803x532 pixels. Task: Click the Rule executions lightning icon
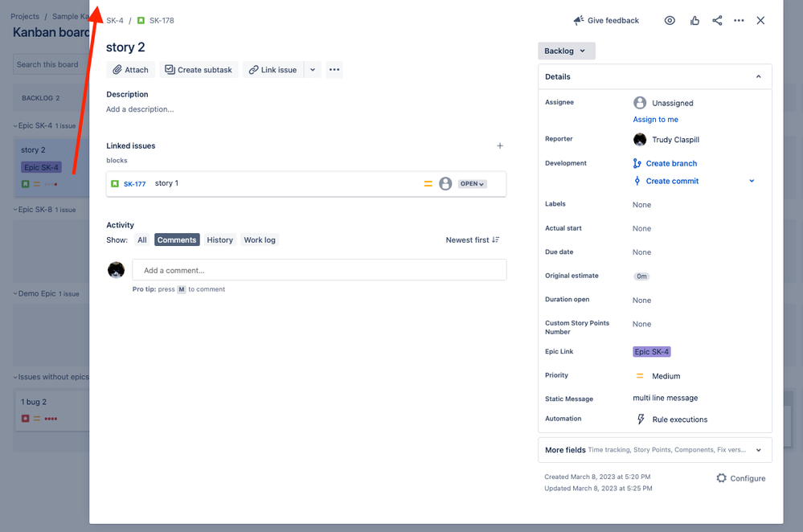(x=640, y=419)
